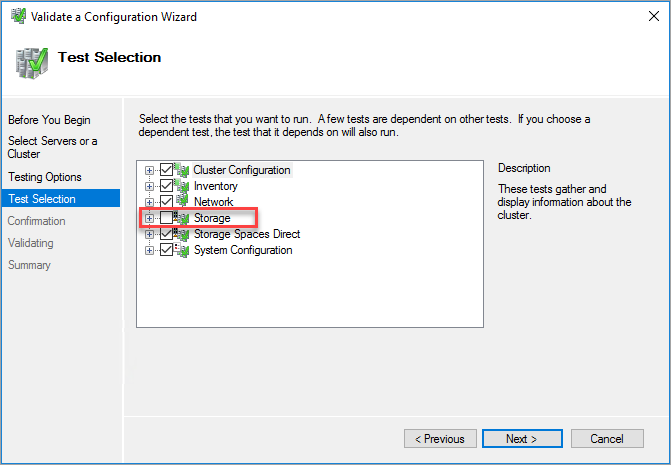Expand the Network tree node

[x=149, y=202]
